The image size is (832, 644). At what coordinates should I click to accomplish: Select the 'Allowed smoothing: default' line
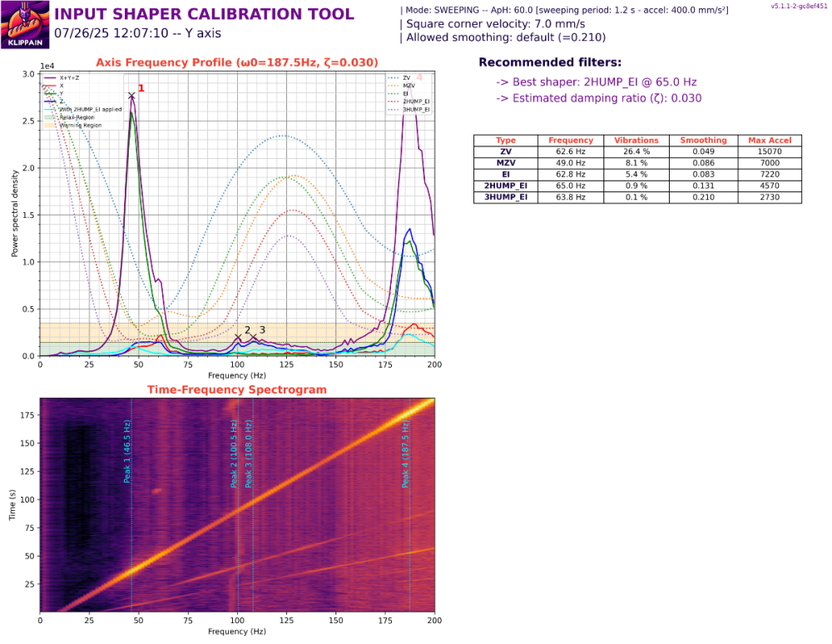pyautogui.click(x=503, y=37)
